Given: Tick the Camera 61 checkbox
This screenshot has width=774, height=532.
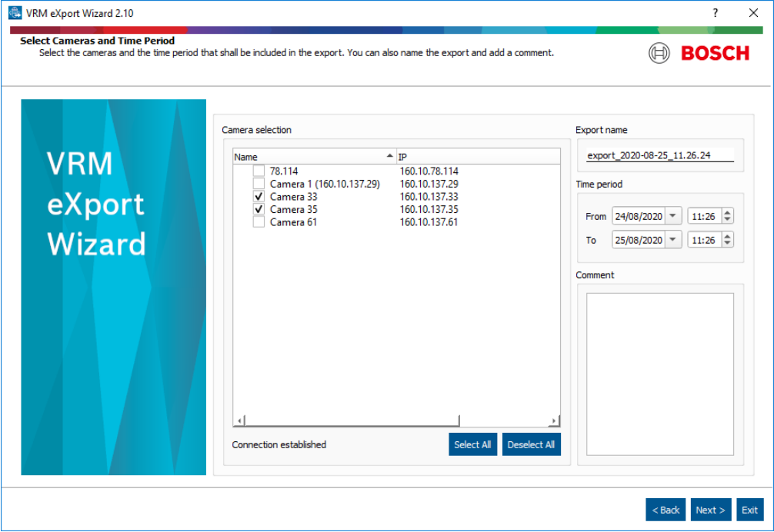Looking at the screenshot, I should coord(259,222).
